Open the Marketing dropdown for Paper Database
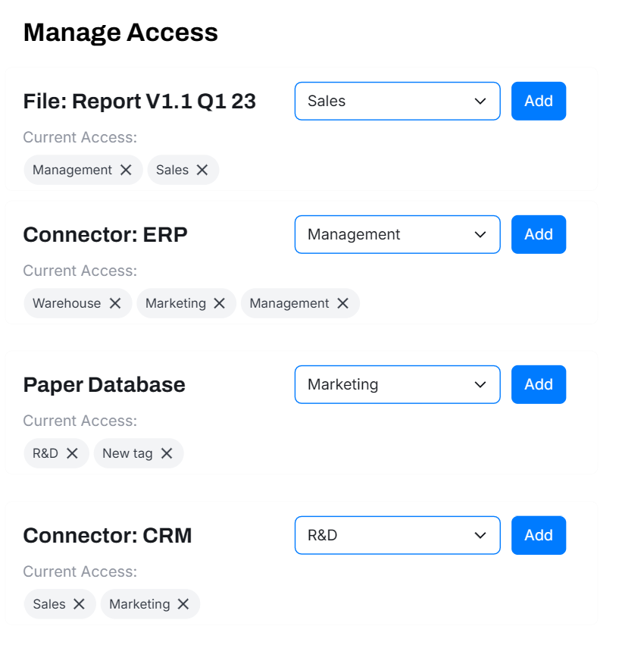644x648 pixels. (x=398, y=385)
